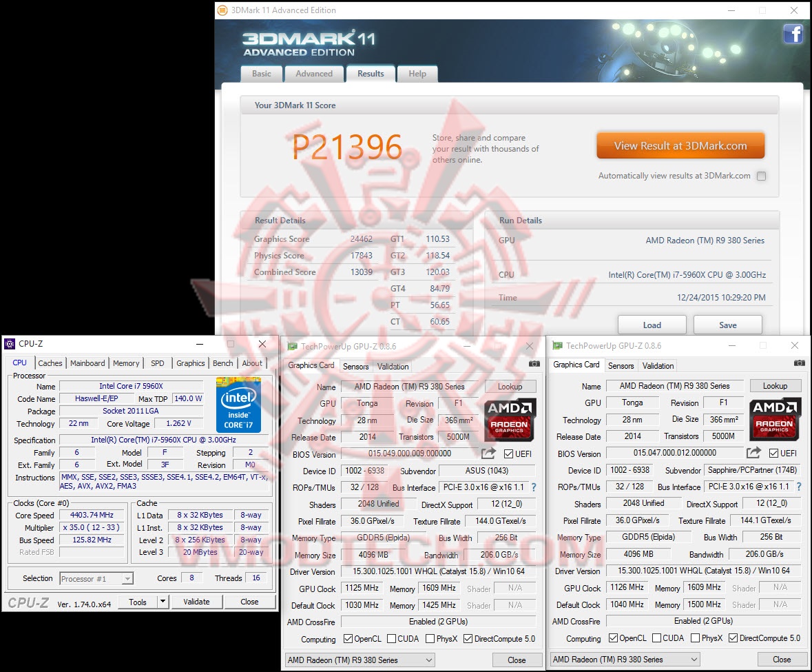
Task: Open the GPU selector dropdown in right GPU-Z
Action: pyautogui.click(x=625, y=660)
